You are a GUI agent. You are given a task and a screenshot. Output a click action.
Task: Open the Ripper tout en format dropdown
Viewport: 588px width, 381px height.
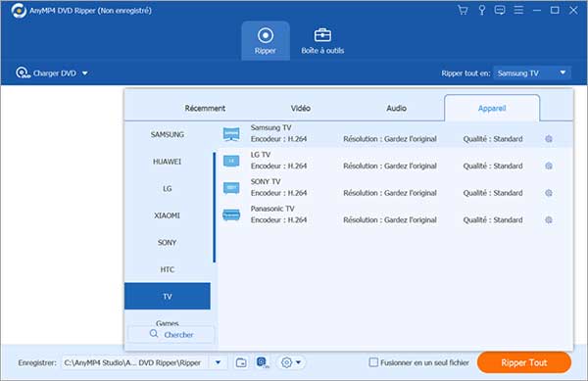[532, 73]
